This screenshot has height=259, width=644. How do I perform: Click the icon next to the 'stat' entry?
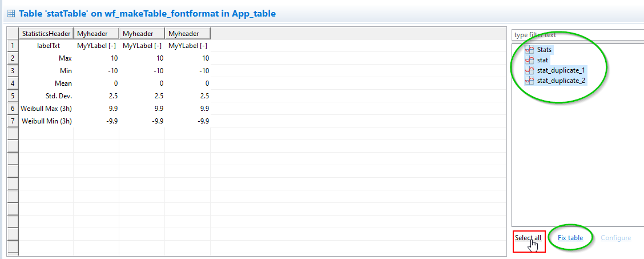tap(529, 60)
